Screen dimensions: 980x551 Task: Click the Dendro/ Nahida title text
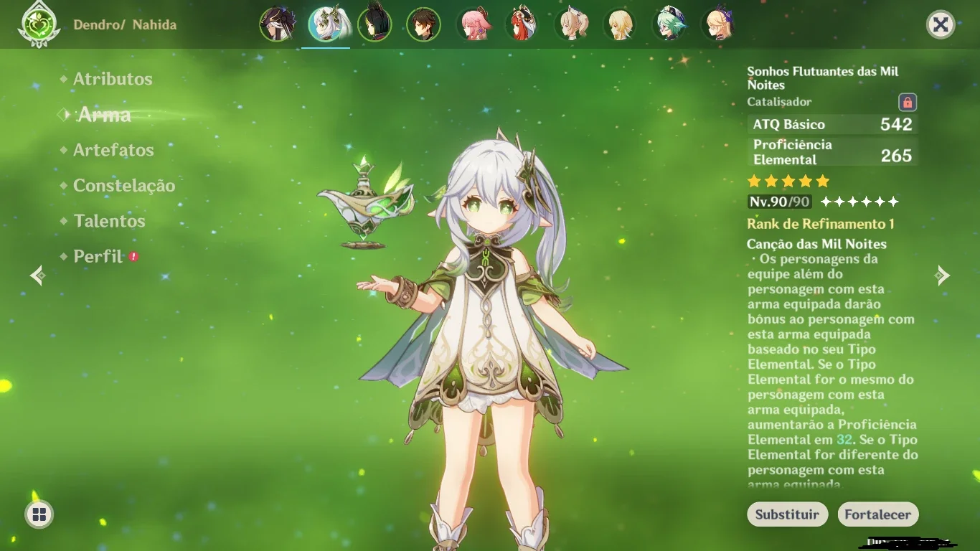[x=125, y=24]
